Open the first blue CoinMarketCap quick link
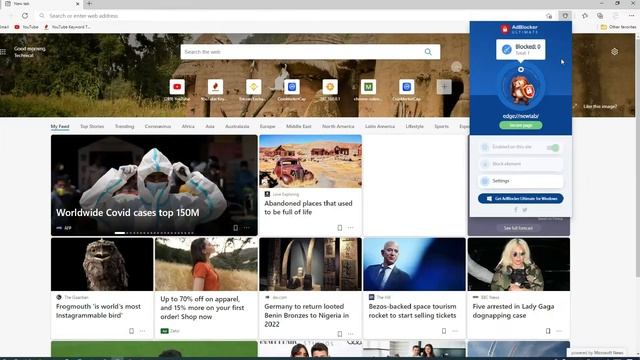Screen dimensions: 640x360 point(292,87)
